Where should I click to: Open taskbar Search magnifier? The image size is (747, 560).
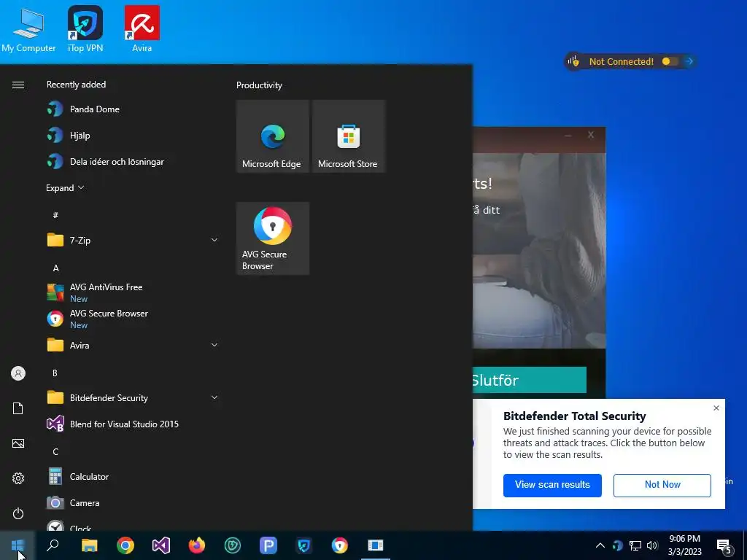[53, 545]
